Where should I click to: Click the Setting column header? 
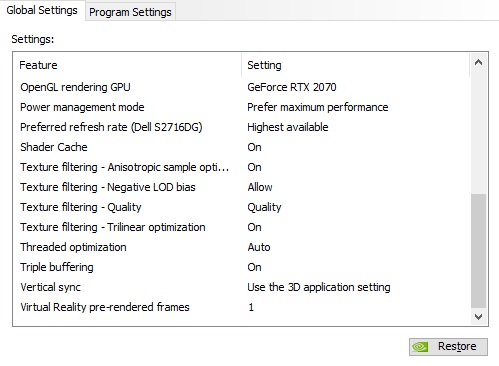pyautogui.click(x=356, y=65)
